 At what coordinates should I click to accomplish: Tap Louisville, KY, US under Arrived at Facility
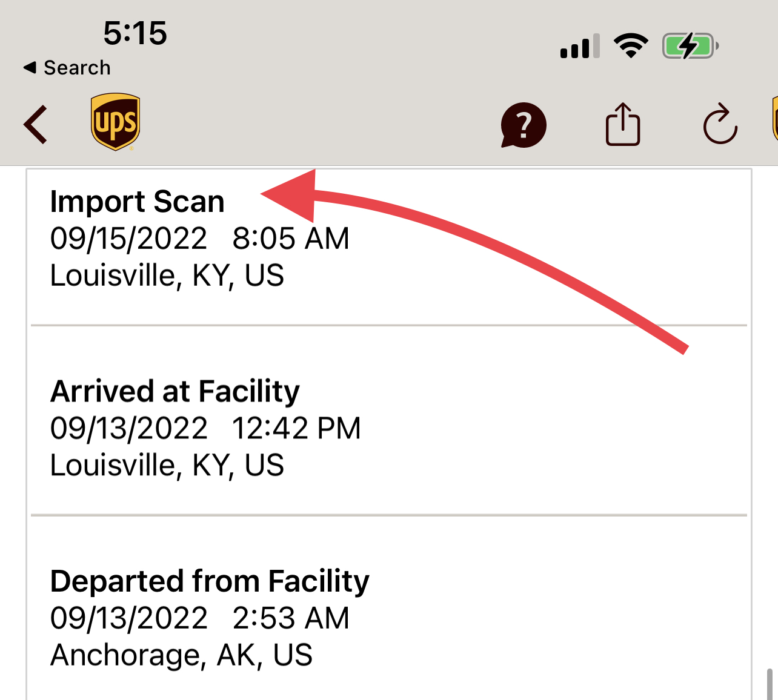(x=167, y=466)
